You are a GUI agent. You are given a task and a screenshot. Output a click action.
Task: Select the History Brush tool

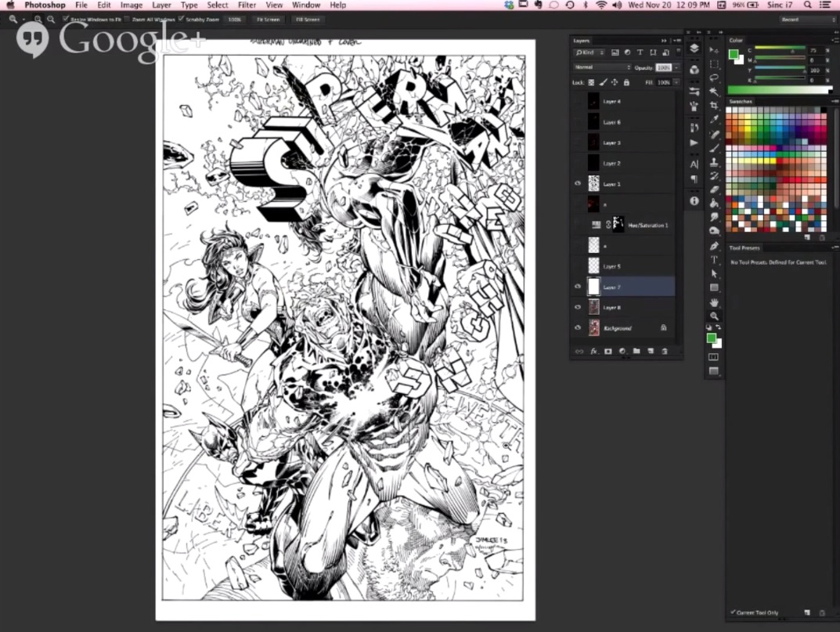click(714, 175)
